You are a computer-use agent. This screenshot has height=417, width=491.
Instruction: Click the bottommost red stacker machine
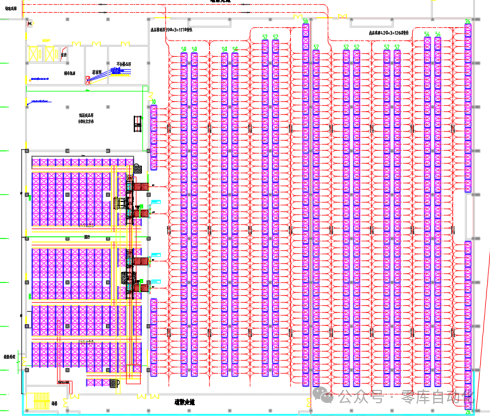[x=141, y=288]
